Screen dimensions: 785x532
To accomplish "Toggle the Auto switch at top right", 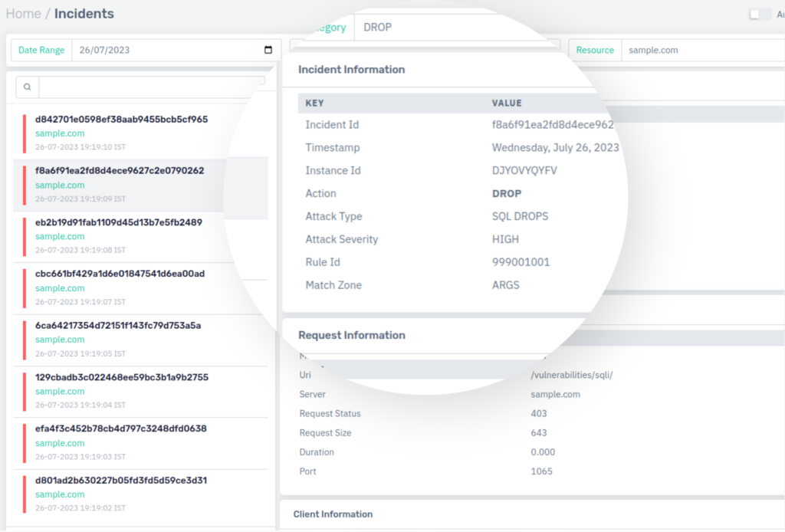I will [x=760, y=14].
